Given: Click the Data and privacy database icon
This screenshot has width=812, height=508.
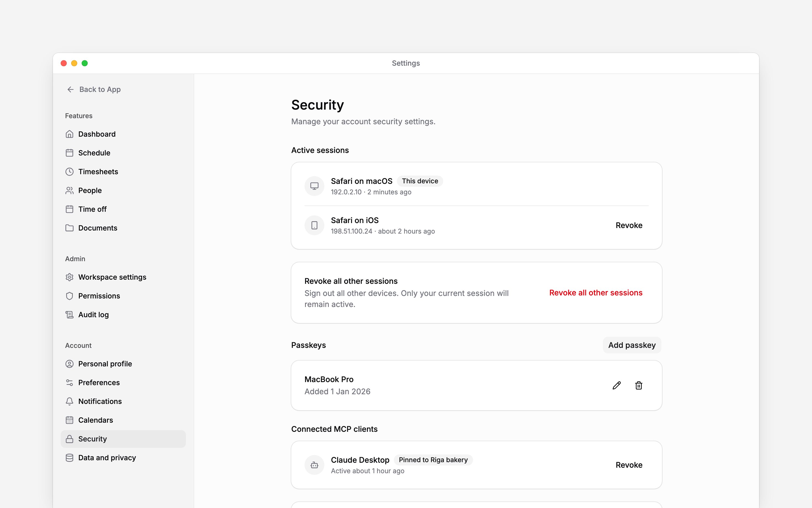Looking at the screenshot, I should click(70, 458).
